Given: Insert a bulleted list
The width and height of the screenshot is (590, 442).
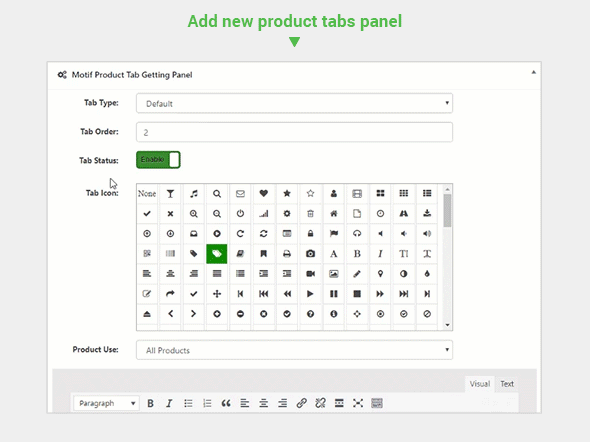Looking at the screenshot, I should click(188, 403).
